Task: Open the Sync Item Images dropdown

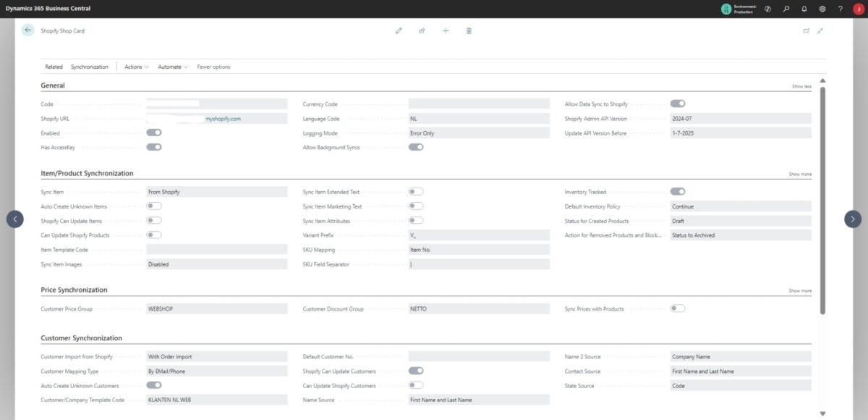Action: [x=217, y=264]
